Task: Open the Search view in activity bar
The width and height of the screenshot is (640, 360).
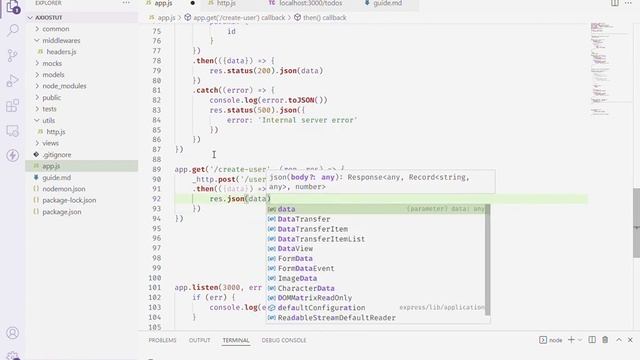Action: pyautogui.click(x=13, y=30)
